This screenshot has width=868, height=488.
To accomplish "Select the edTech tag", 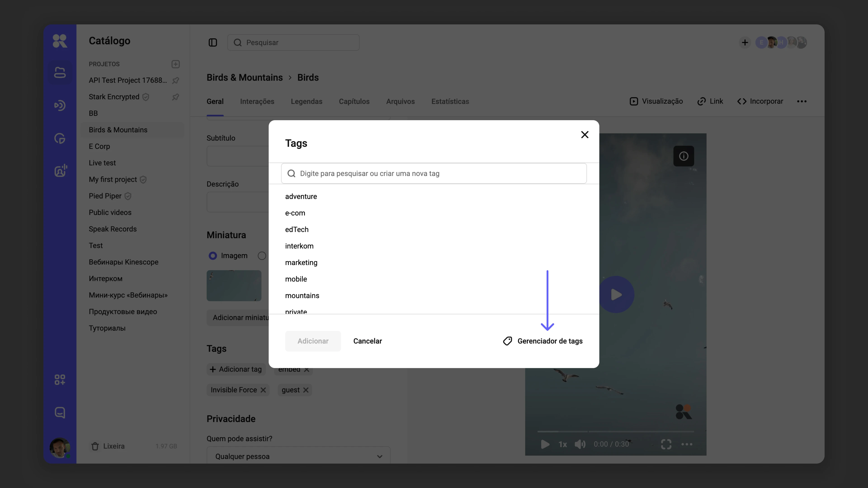I will tap(297, 229).
